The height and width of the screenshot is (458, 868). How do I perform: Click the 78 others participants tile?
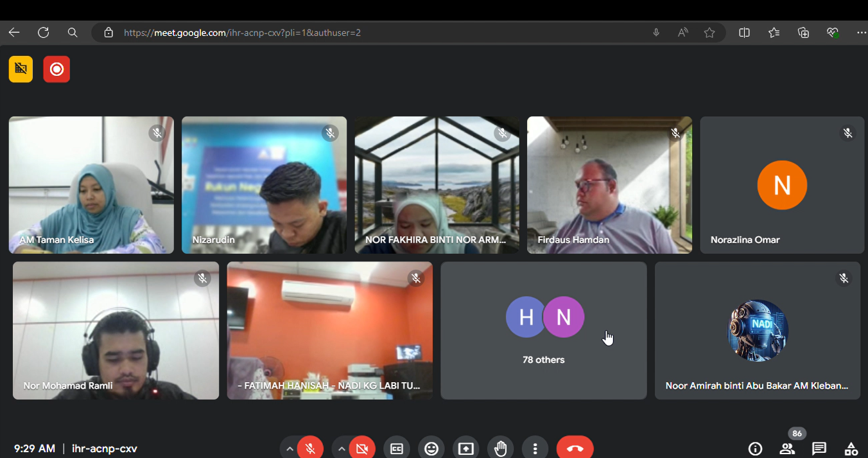click(543, 330)
